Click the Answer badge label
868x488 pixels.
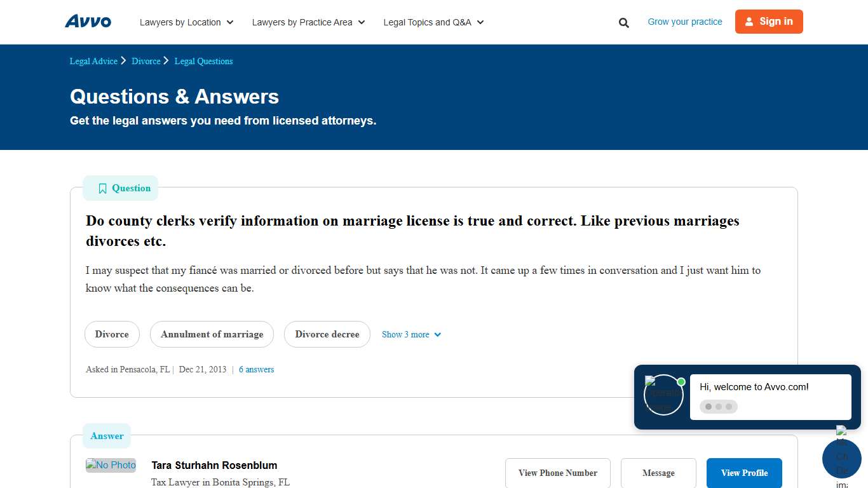tap(106, 436)
